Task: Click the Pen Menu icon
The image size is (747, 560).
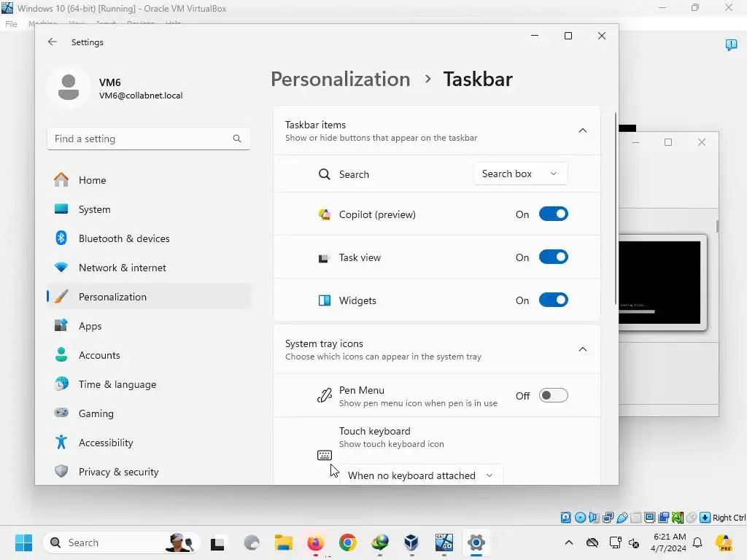Action: click(x=325, y=396)
